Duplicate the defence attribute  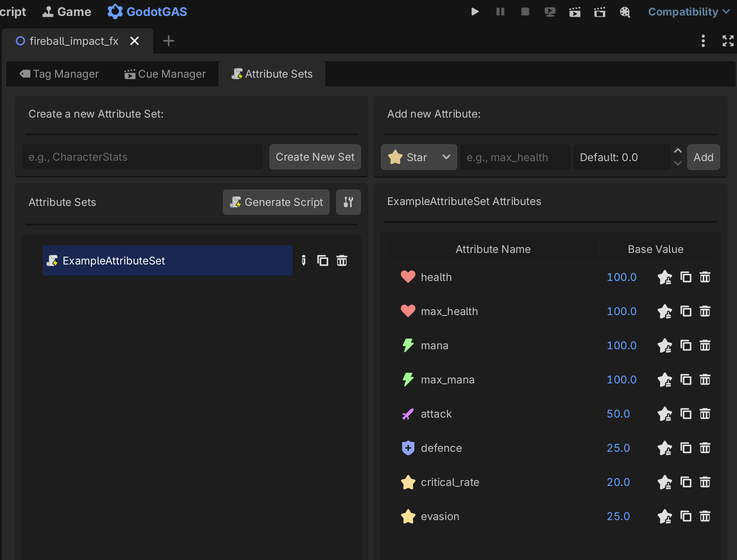point(686,448)
